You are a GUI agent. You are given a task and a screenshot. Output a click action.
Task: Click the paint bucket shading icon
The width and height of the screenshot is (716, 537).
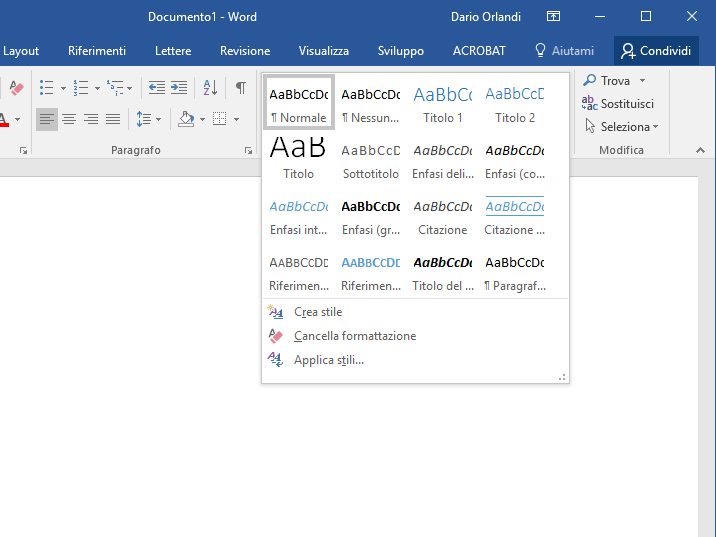[185, 119]
